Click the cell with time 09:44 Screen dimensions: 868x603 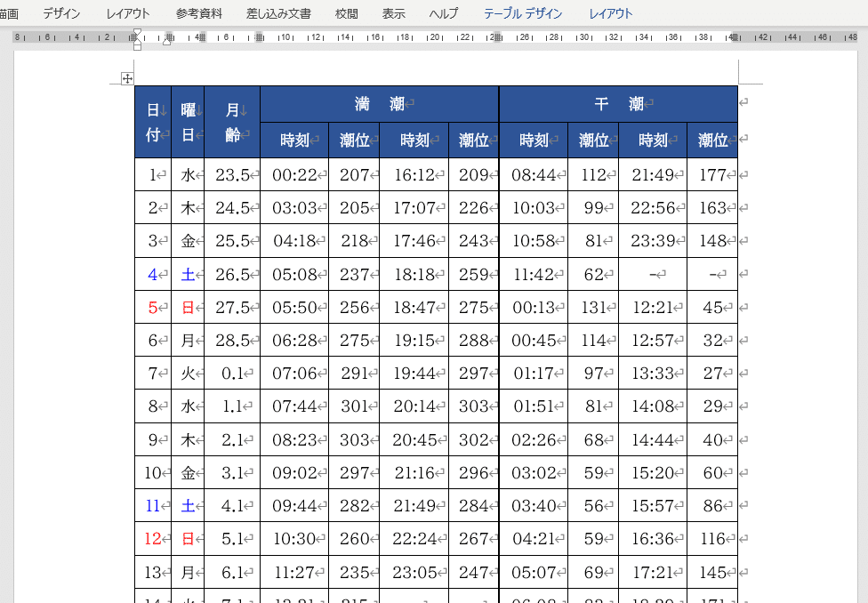coord(294,505)
